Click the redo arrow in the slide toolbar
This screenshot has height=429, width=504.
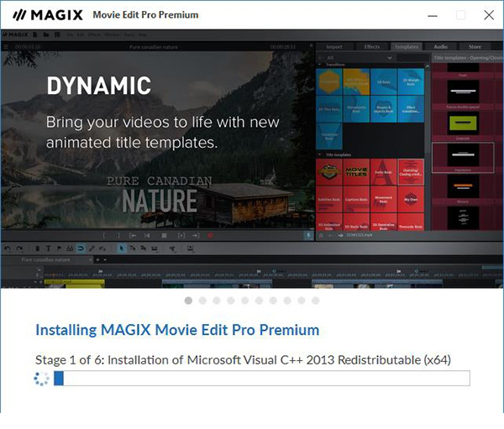19,248
